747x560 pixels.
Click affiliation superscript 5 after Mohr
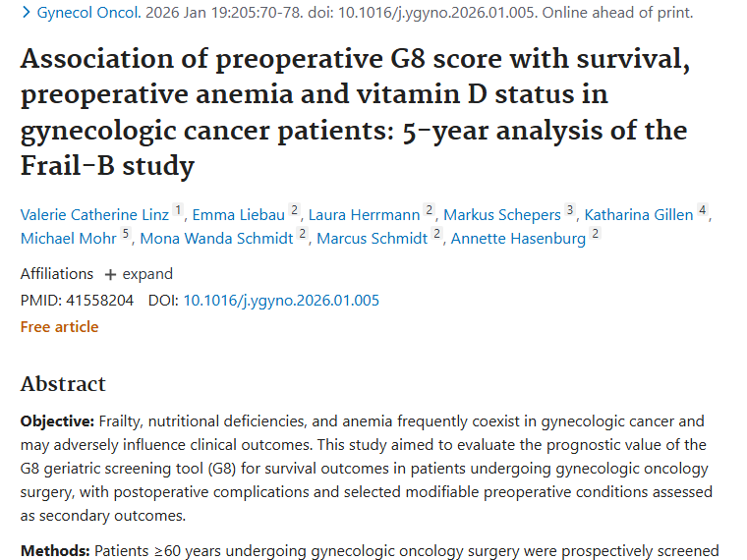(x=126, y=234)
